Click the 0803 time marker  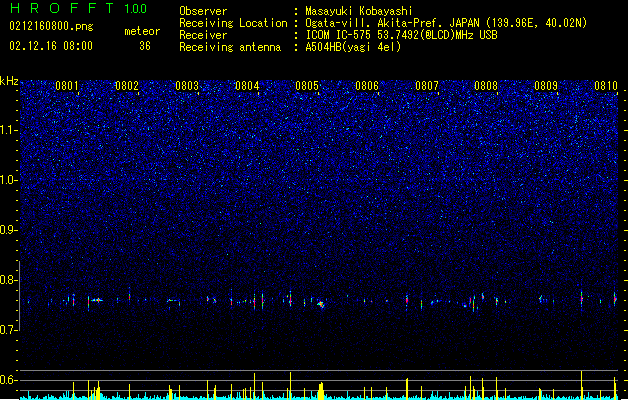187,85
